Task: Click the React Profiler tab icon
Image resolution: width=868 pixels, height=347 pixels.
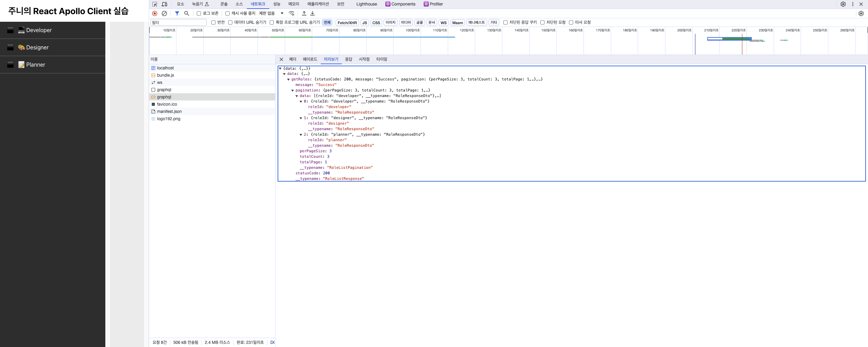Action: (x=426, y=4)
